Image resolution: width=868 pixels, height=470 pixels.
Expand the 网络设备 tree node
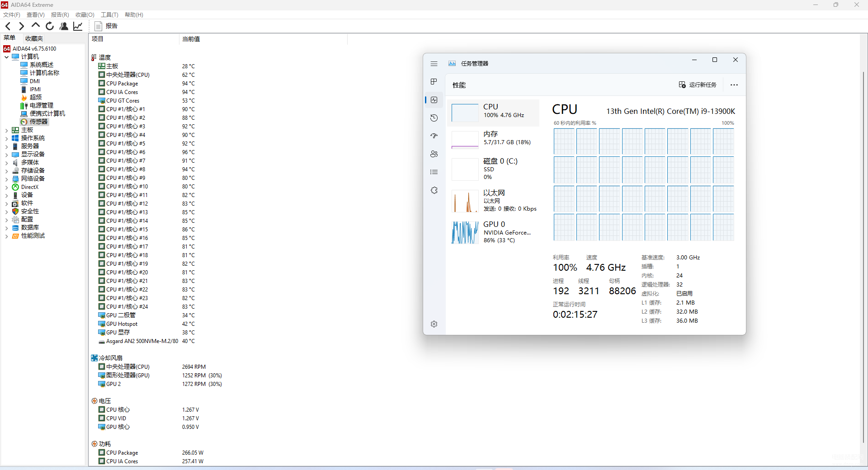6,179
